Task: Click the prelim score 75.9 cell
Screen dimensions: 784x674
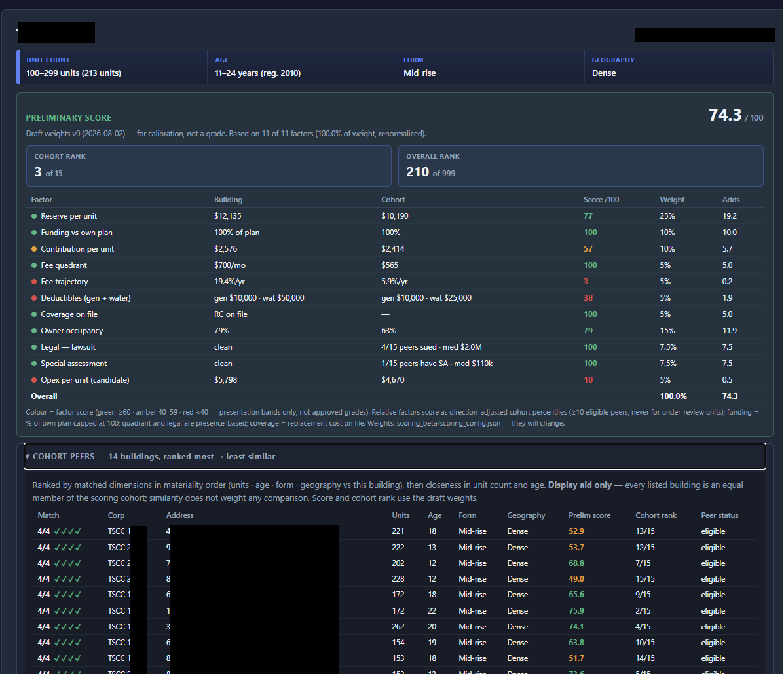Action: 576,611
